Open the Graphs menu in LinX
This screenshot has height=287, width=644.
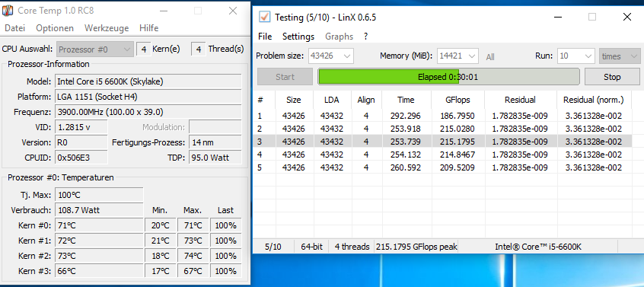click(339, 36)
